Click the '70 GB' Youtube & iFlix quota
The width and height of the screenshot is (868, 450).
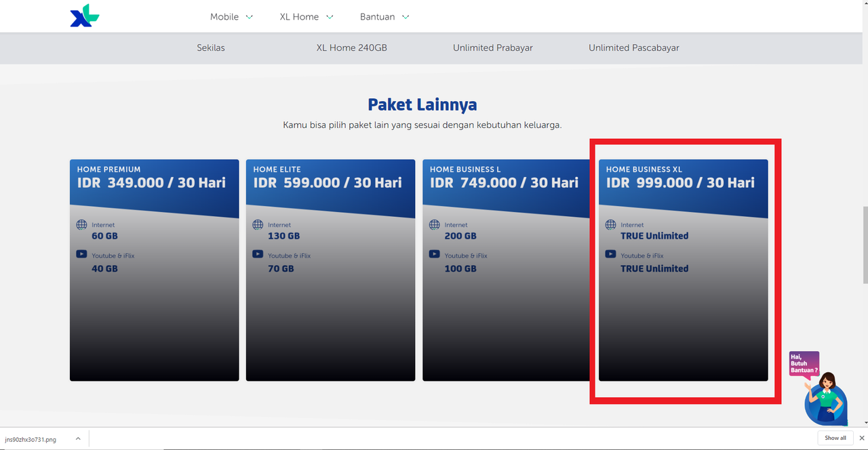[x=281, y=268]
